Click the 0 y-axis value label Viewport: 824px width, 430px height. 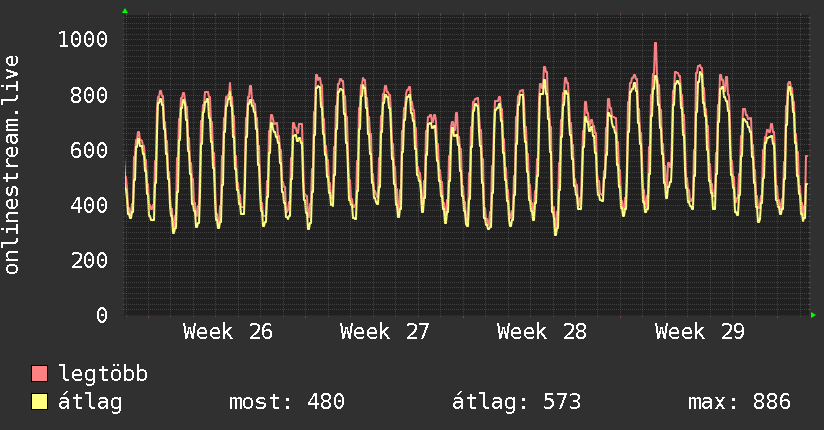102,315
